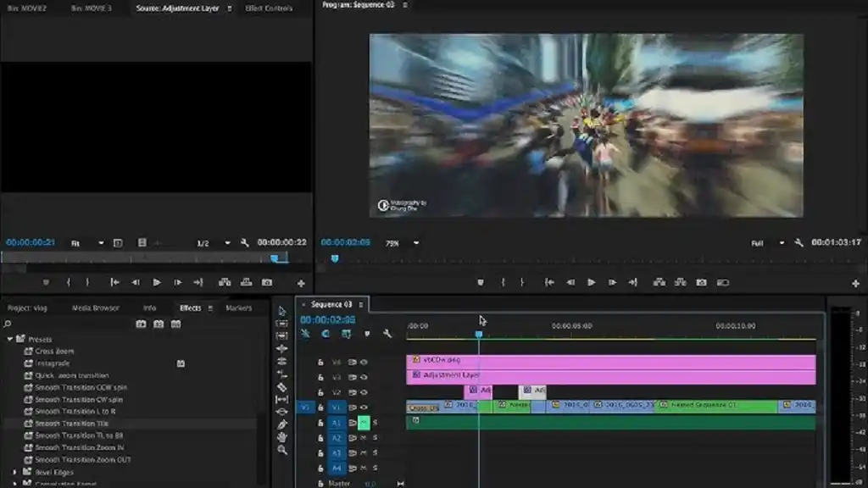Filter YUV effects in Effects panel
This screenshot has width=868, height=488.
click(175, 324)
